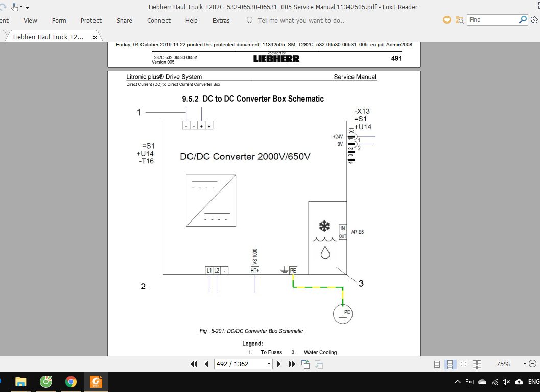Image resolution: width=540 pixels, height=392 pixels.
Task: Open the advanced folder search icon
Action: pyautogui.click(x=459, y=20)
